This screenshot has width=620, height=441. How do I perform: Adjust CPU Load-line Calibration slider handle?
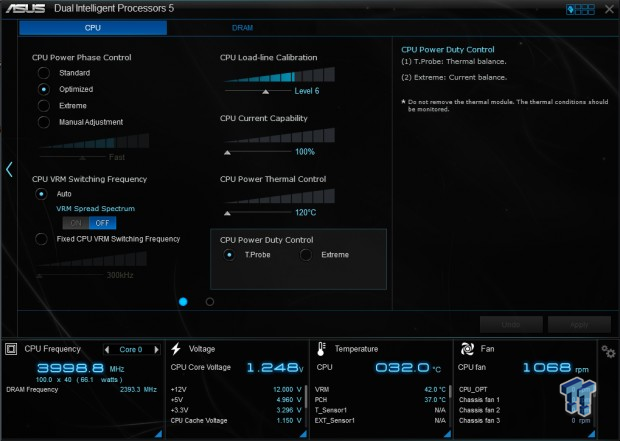[x=266, y=92]
